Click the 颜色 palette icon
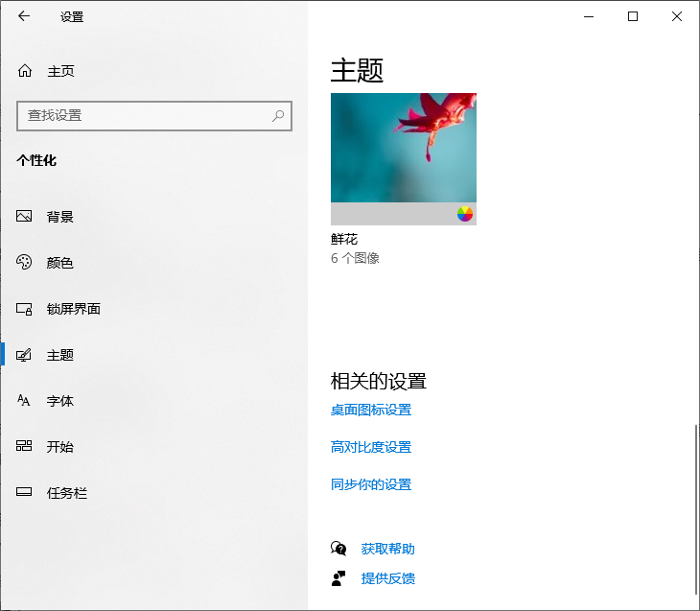Image resolution: width=700 pixels, height=611 pixels. click(x=24, y=262)
